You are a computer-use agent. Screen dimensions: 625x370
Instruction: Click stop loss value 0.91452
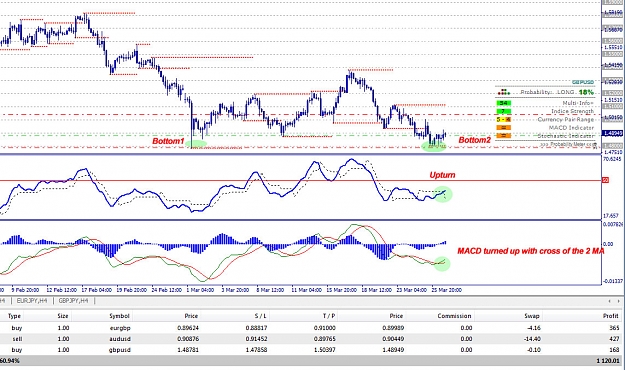pos(256,339)
